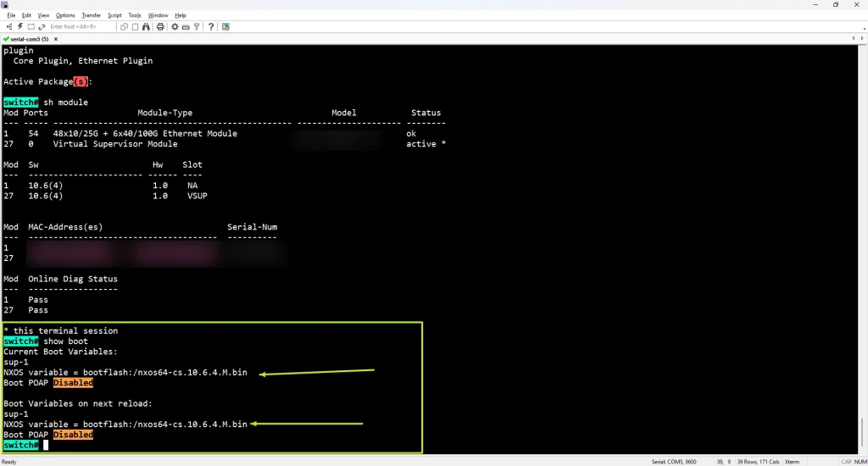Click the Paste clipboard icon
The image size is (868, 466).
coord(135,26)
